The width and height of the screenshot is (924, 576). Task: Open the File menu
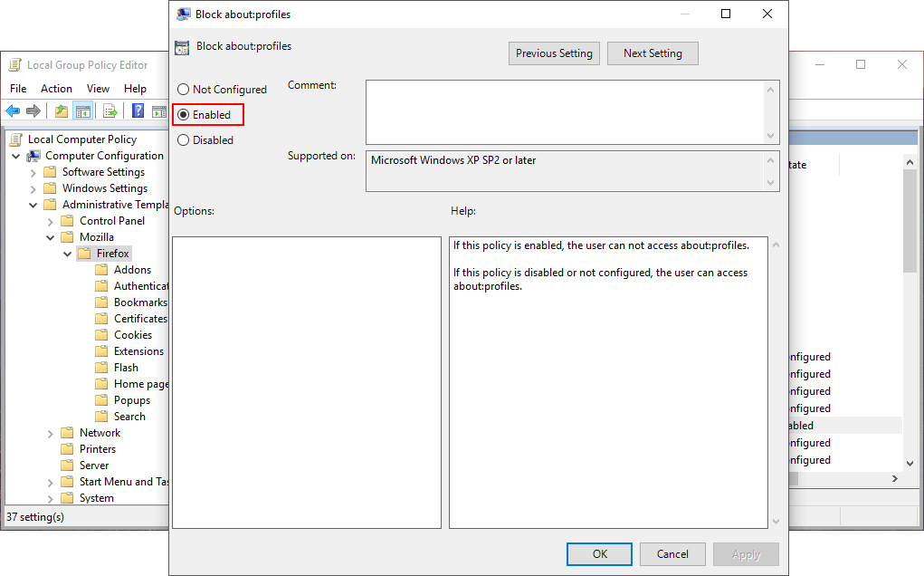[x=18, y=89]
